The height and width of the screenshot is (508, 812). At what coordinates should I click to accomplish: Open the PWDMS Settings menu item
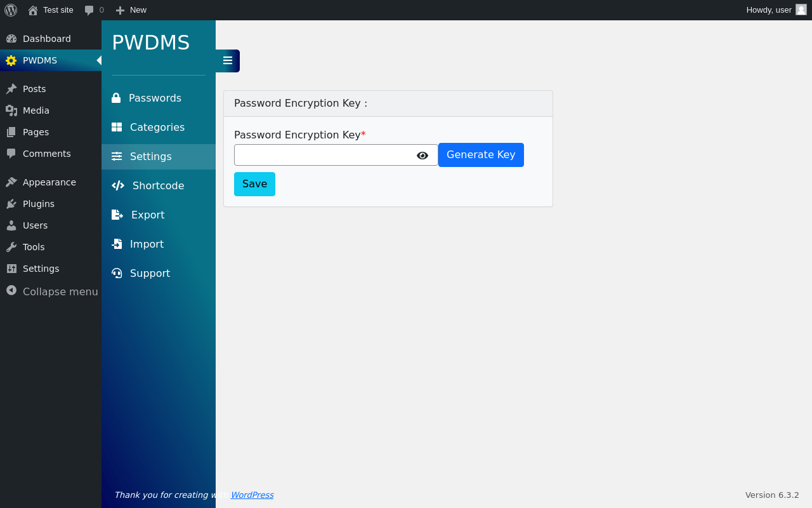pos(159,156)
